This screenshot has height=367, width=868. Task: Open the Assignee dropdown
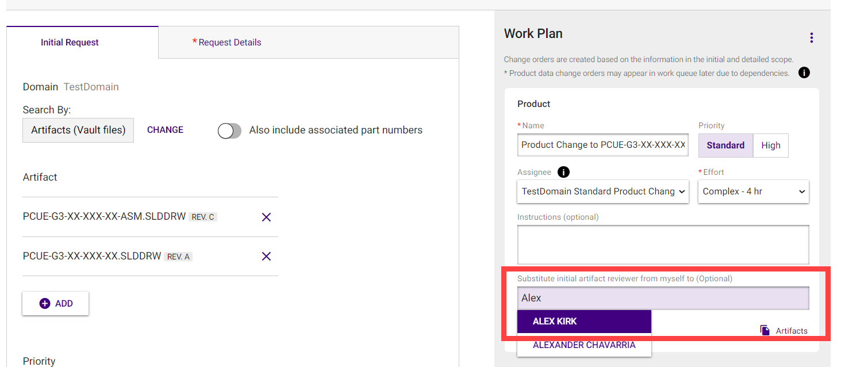coord(602,192)
